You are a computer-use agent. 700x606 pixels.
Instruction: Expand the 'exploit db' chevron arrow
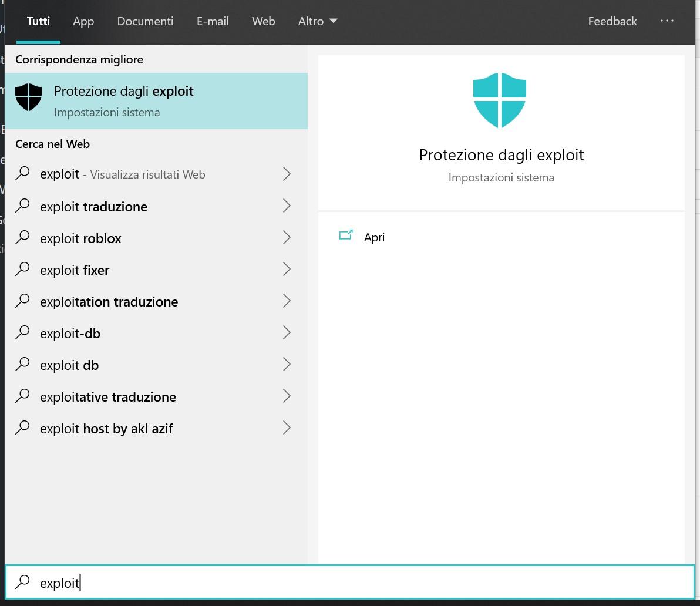287,364
